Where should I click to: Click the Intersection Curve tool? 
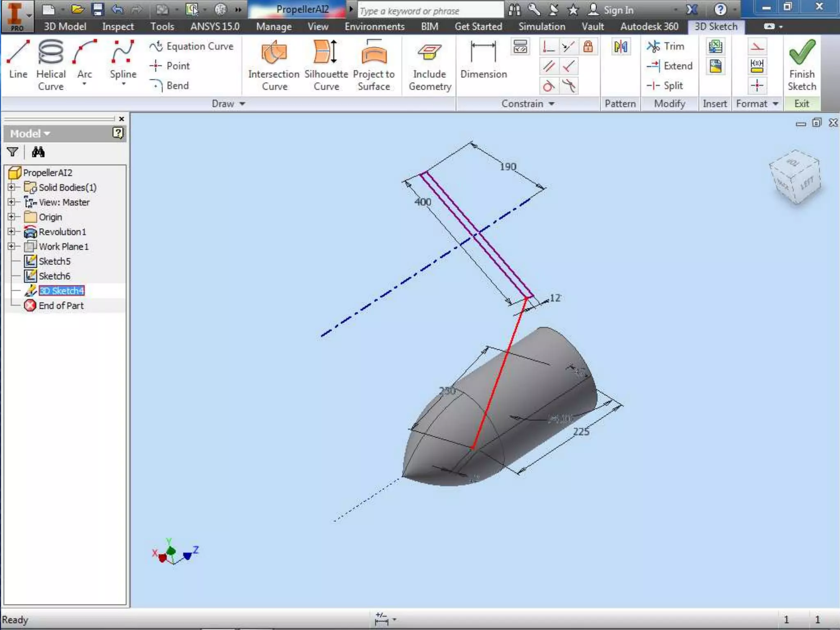coord(274,64)
